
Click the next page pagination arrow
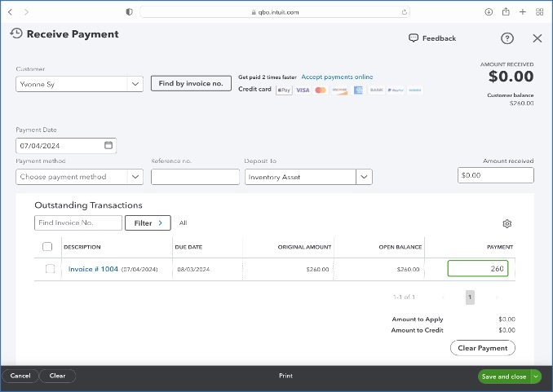coord(497,297)
